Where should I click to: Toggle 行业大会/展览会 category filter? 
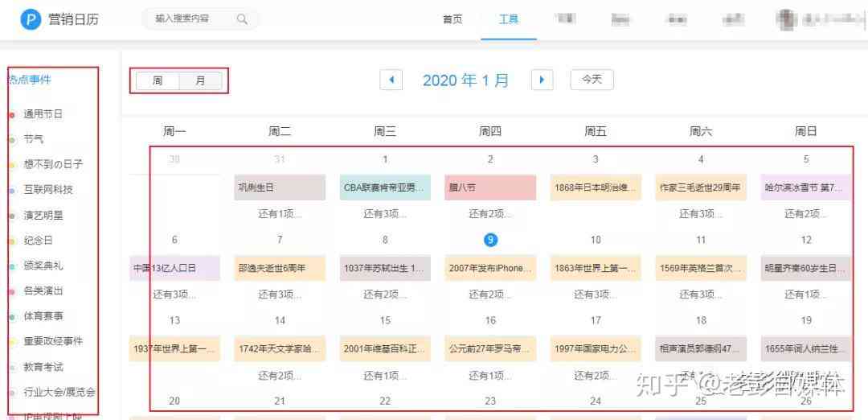tap(59, 393)
